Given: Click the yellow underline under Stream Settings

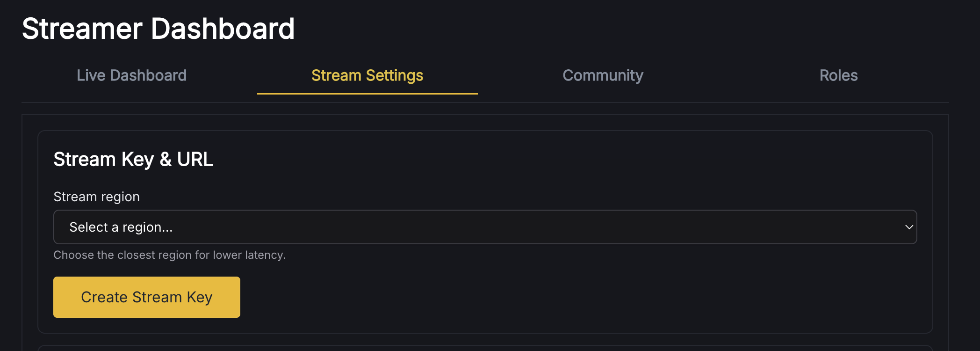Looking at the screenshot, I should click(367, 94).
